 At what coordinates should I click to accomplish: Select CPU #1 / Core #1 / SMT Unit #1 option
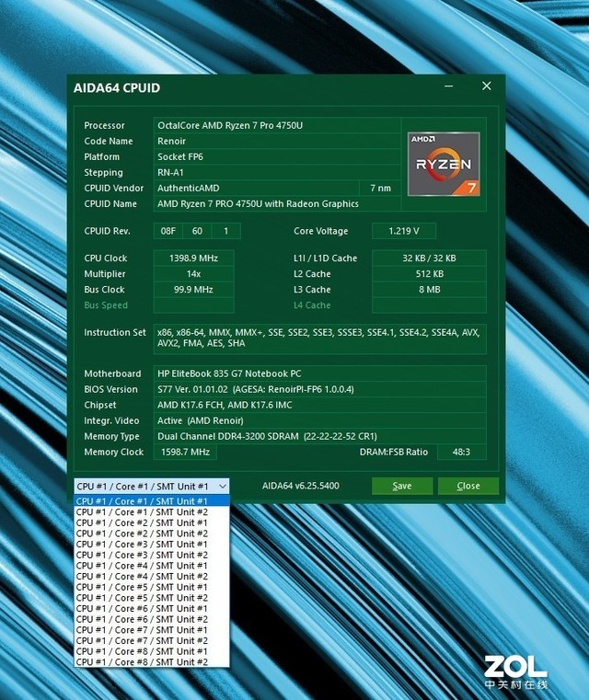pos(152,501)
